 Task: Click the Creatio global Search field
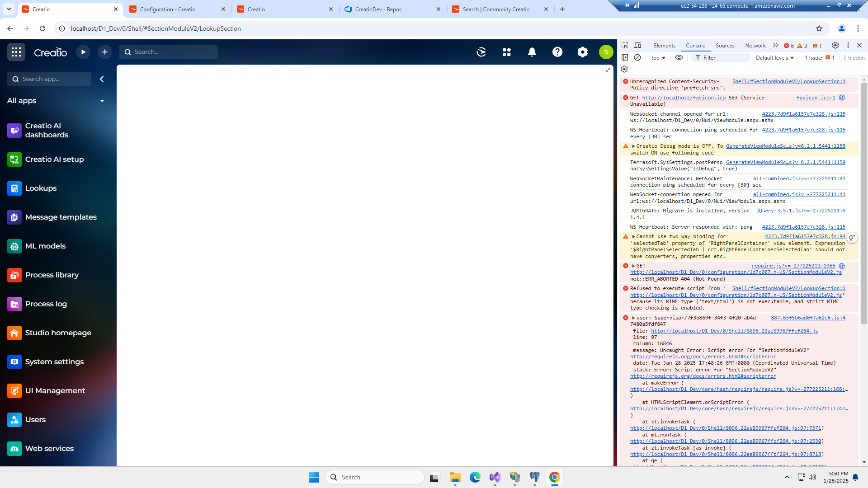[x=169, y=52]
